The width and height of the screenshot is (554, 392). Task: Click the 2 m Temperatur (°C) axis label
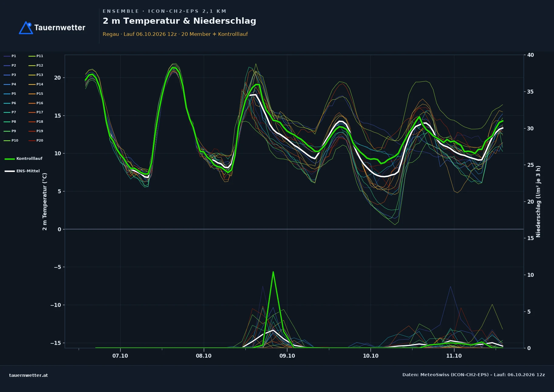[x=45, y=201]
